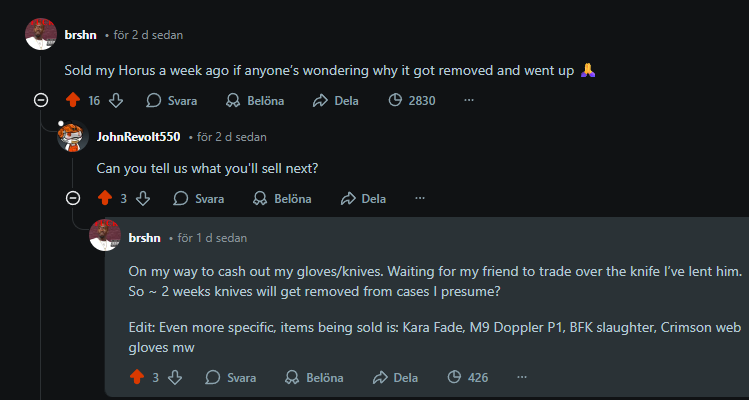Viewport: 749px width, 400px height.
Task: Upvote brshn's Horus comment
Action: [72, 100]
